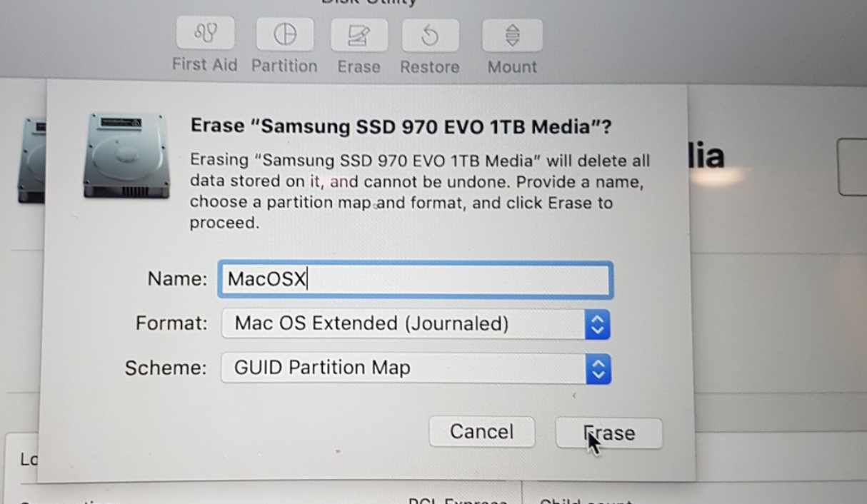Image resolution: width=867 pixels, height=504 pixels.
Task: Select the Erase toolbar icon
Action: point(359,34)
